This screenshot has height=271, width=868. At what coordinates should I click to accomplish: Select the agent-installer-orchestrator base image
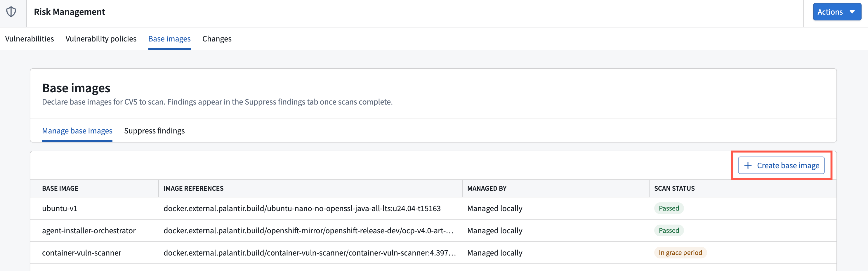click(88, 230)
